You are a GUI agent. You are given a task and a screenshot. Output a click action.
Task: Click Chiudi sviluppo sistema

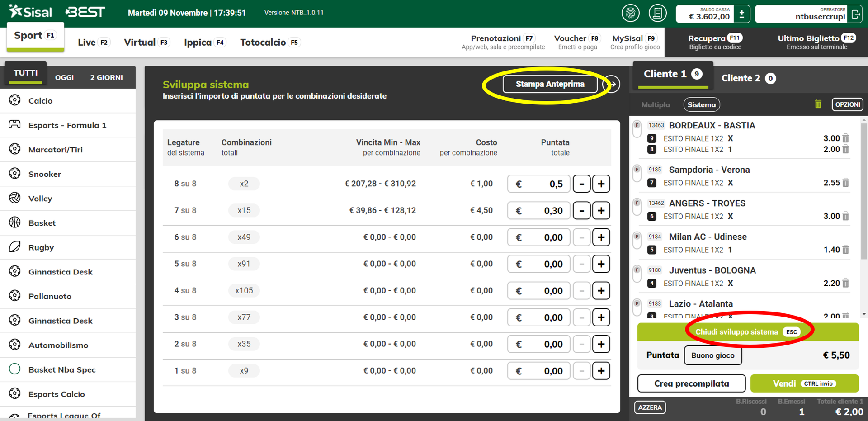[748, 332]
